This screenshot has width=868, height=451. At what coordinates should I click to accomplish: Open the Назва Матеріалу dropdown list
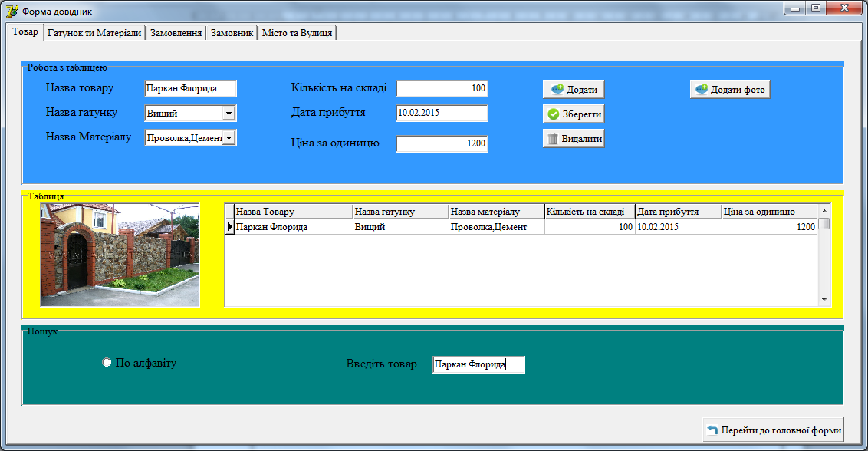tap(229, 138)
